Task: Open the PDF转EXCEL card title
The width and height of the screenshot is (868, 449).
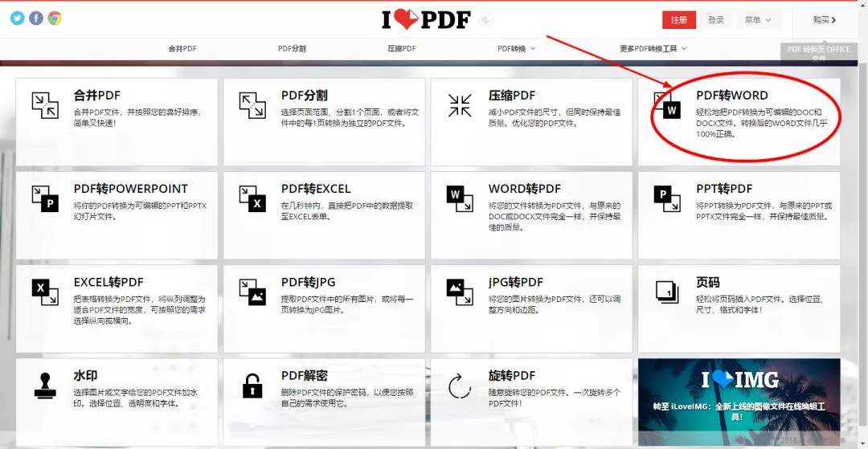Action: click(316, 189)
